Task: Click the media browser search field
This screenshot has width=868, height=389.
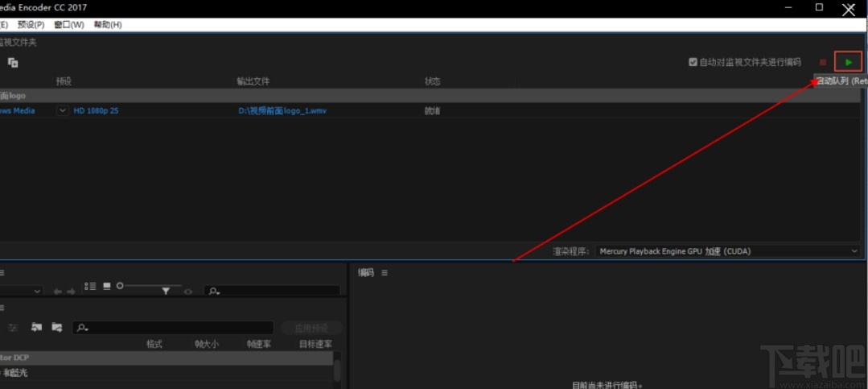Action: pos(272,291)
